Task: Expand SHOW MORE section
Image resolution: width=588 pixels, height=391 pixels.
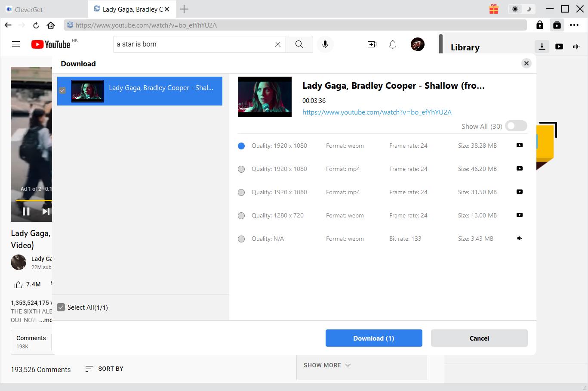Action: 327,365
